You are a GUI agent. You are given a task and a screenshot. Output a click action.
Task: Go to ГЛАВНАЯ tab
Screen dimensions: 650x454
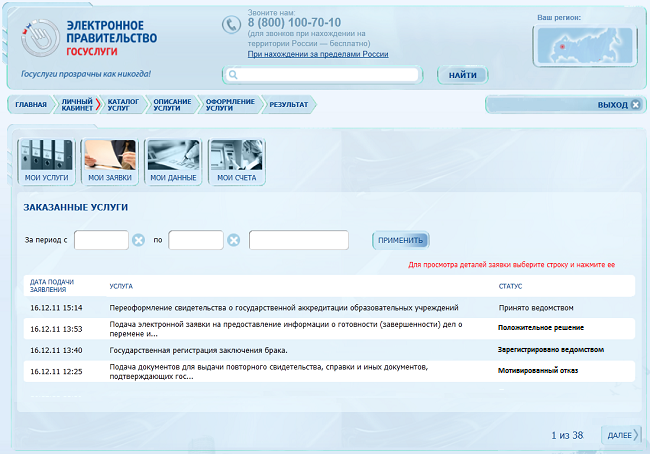pyautogui.click(x=31, y=104)
